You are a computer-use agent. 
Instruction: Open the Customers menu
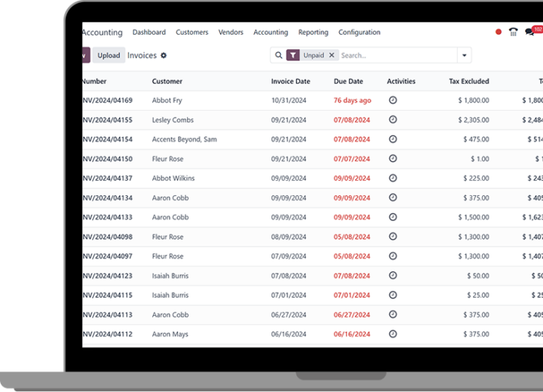tap(192, 32)
